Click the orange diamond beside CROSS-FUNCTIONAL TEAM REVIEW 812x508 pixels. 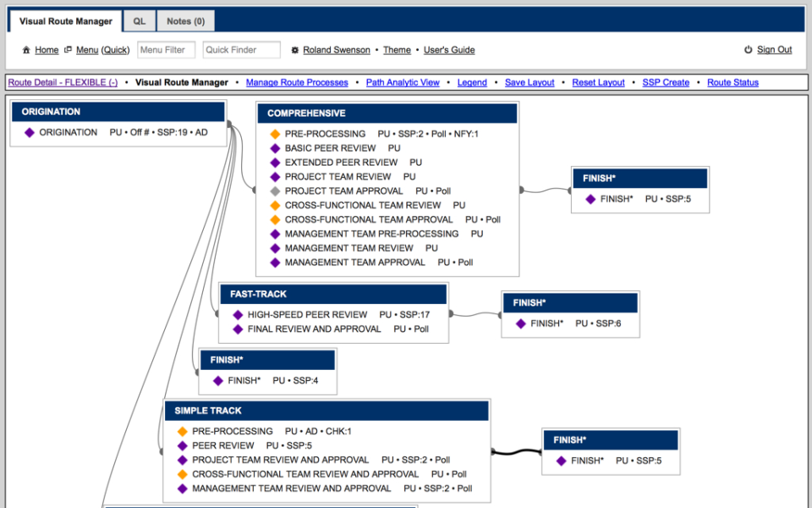point(275,205)
